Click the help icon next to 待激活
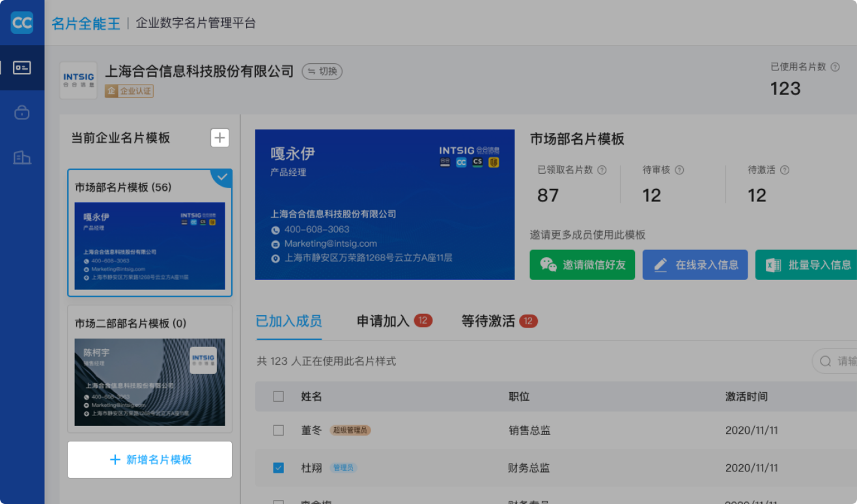 point(785,170)
